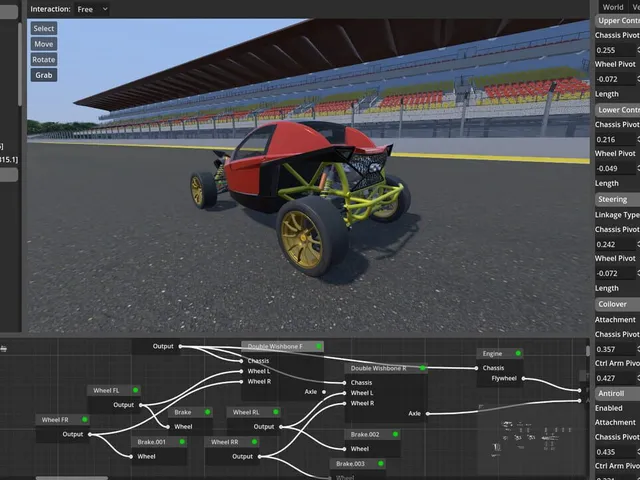Click the Enabled label under Antiroll

609,408
